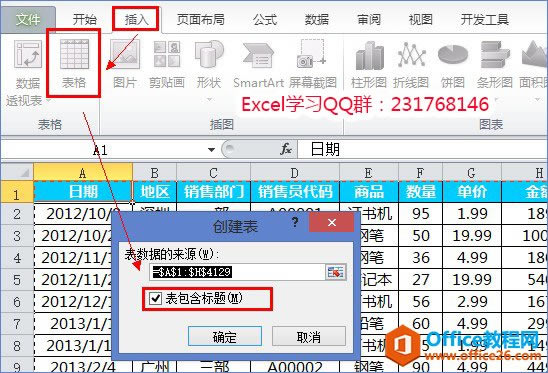Switch to the 视图 tab
Image resolution: width=548 pixels, height=373 pixels.
[x=421, y=19]
